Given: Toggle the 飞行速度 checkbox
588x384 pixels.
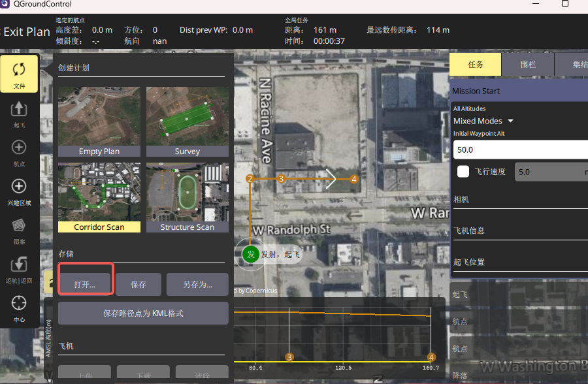Looking at the screenshot, I should click(x=463, y=172).
